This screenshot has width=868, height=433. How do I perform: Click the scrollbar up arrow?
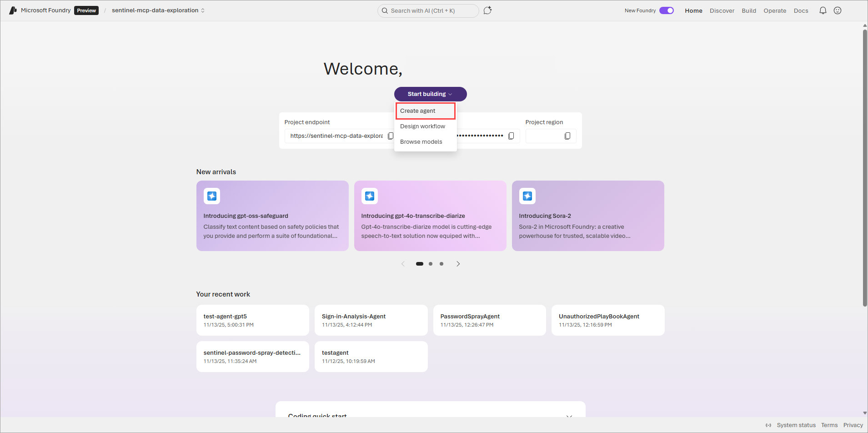click(865, 25)
